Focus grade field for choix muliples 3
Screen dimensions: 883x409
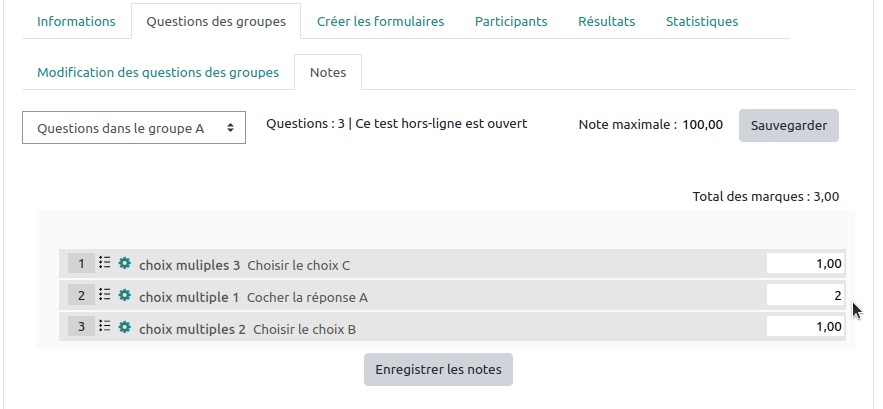pos(805,264)
